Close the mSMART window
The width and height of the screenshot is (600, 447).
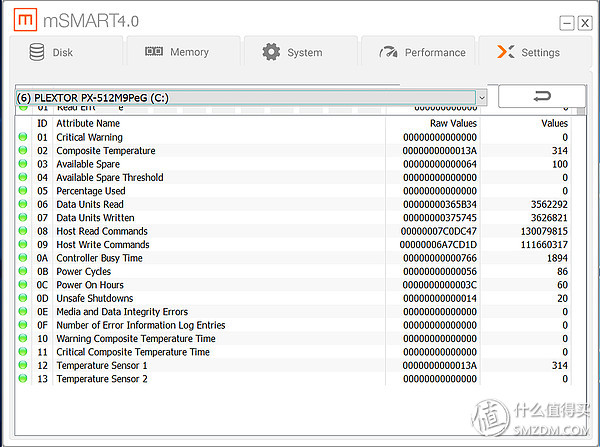(x=585, y=23)
